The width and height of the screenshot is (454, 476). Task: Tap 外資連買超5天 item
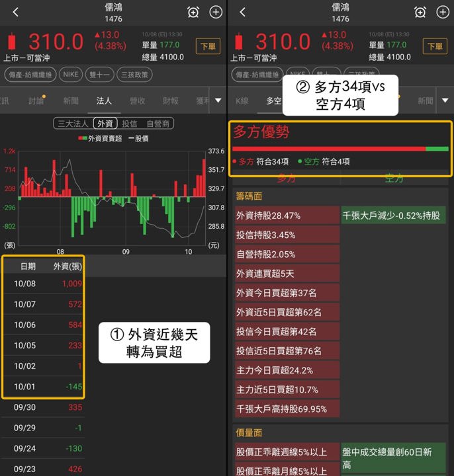(287, 274)
